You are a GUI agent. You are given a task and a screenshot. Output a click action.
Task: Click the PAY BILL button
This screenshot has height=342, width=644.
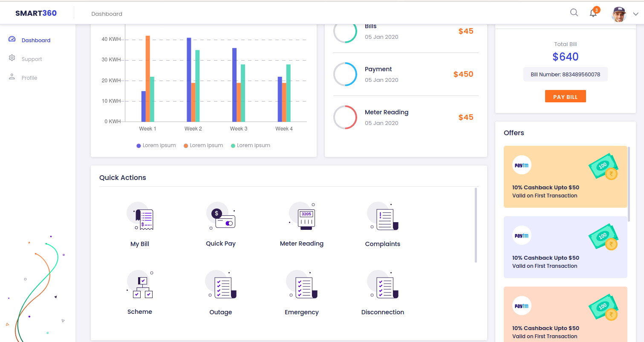tap(566, 96)
